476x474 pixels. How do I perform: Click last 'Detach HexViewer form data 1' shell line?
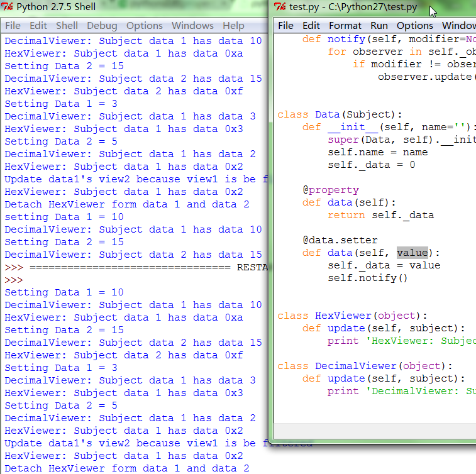point(127,468)
